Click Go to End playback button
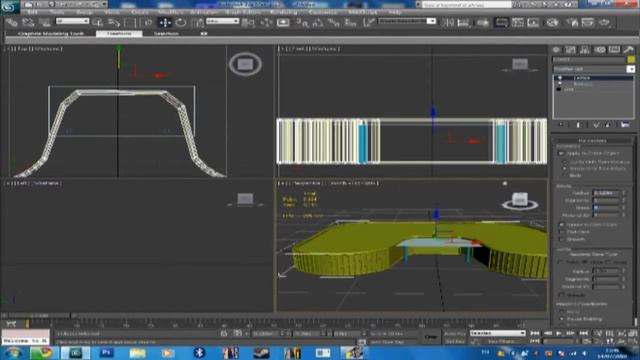640x360 pixels. point(584,333)
